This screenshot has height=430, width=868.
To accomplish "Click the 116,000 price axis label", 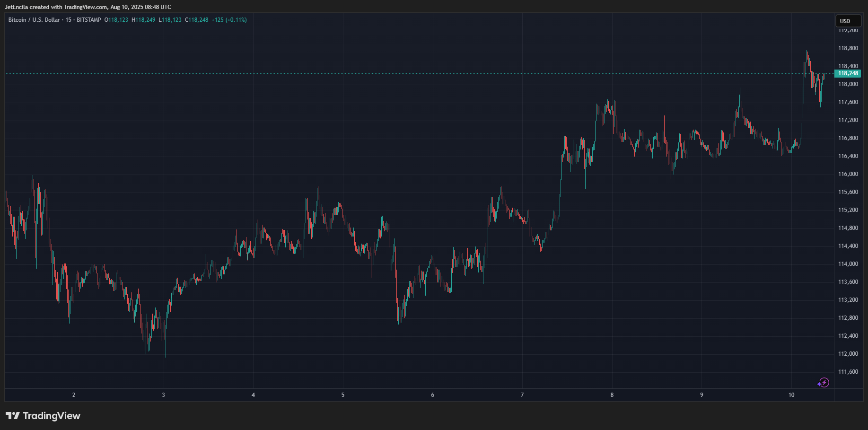I will [x=848, y=174].
